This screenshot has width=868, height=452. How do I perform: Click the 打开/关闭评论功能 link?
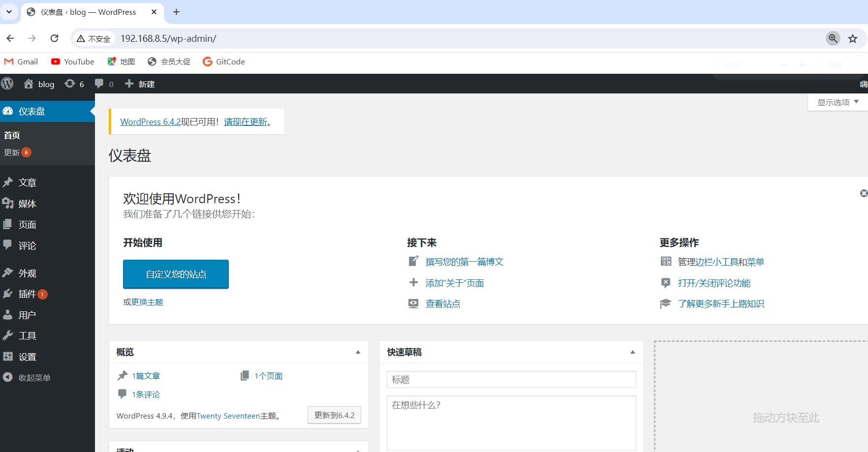click(x=714, y=283)
